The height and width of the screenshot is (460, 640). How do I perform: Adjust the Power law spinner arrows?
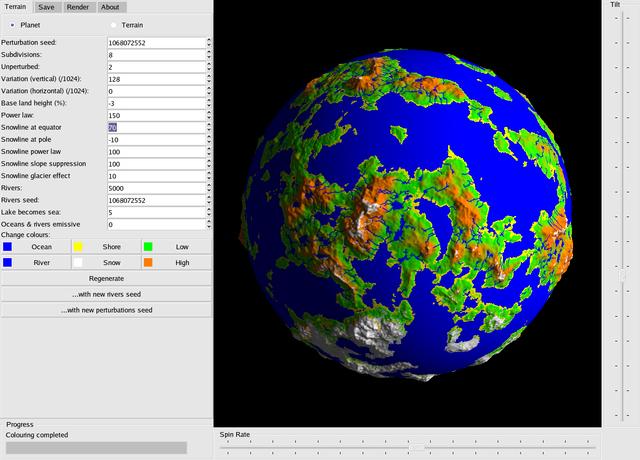[x=209, y=116]
